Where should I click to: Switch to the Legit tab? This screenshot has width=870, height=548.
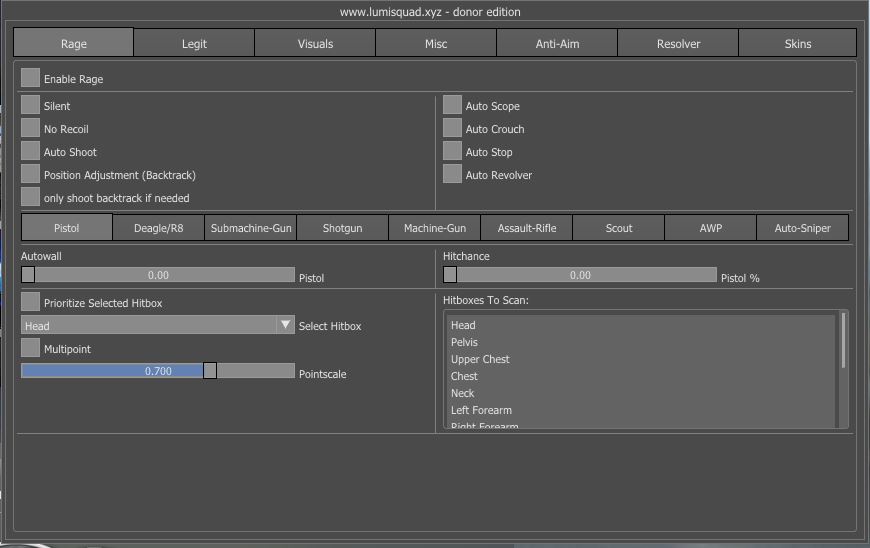coord(194,43)
